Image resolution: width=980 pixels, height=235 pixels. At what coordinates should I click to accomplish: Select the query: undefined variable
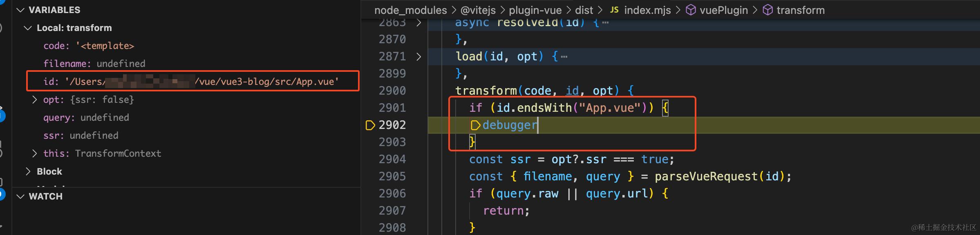click(x=186, y=117)
